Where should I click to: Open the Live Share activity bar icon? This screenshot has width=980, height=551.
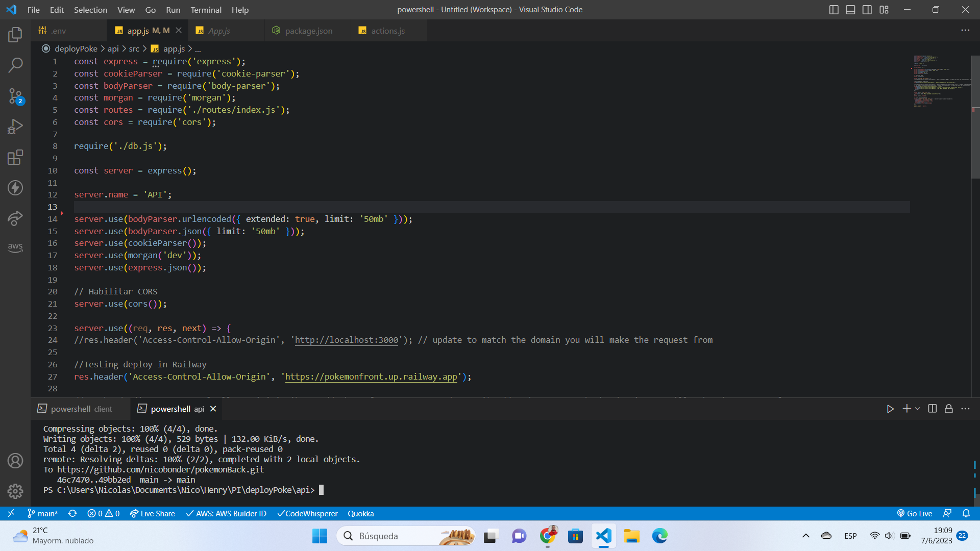tap(15, 218)
